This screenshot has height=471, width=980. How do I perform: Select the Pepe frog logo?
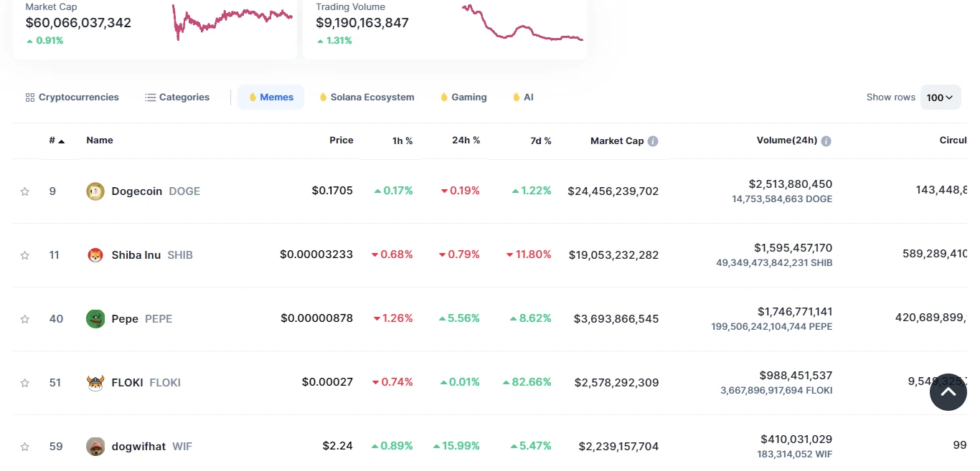(x=95, y=319)
